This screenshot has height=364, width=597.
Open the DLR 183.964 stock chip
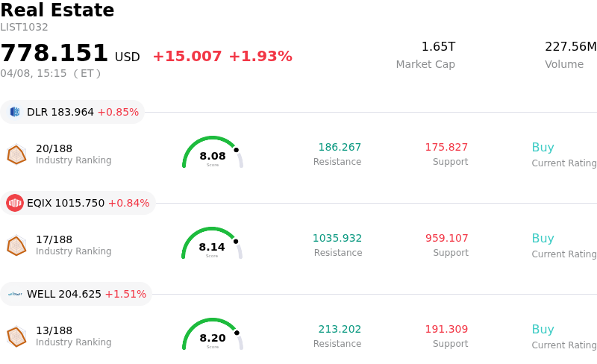pyautogui.click(x=72, y=112)
